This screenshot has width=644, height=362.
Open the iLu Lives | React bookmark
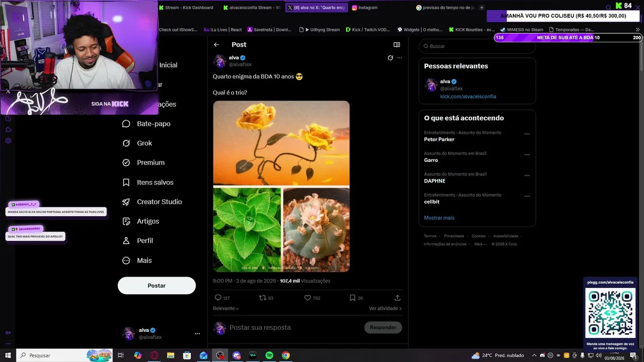(x=223, y=30)
